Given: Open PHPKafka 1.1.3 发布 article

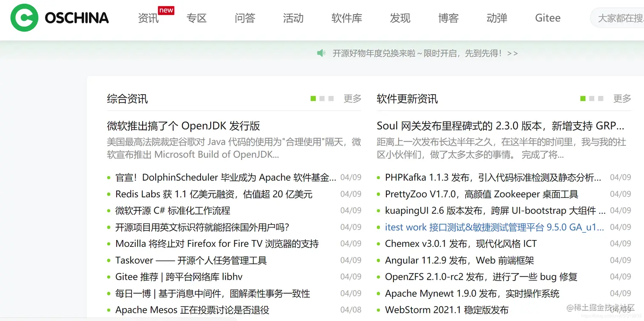Looking at the screenshot, I should coord(493,177).
